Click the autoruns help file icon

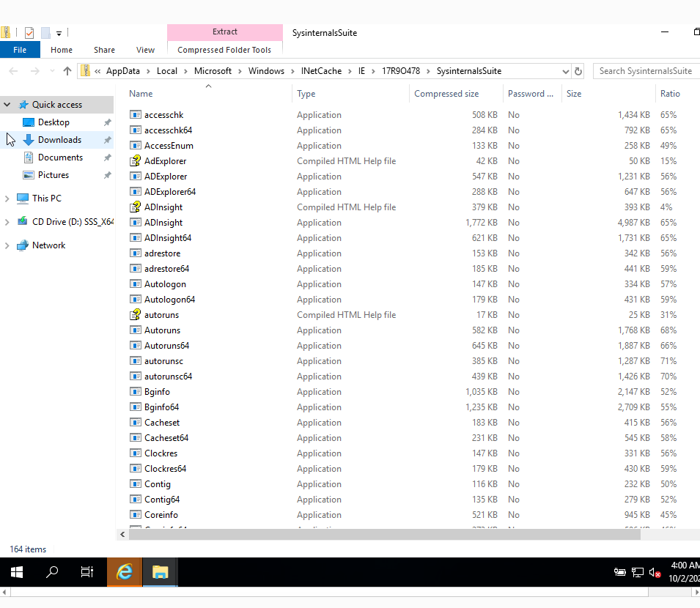click(x=136, y=315)
